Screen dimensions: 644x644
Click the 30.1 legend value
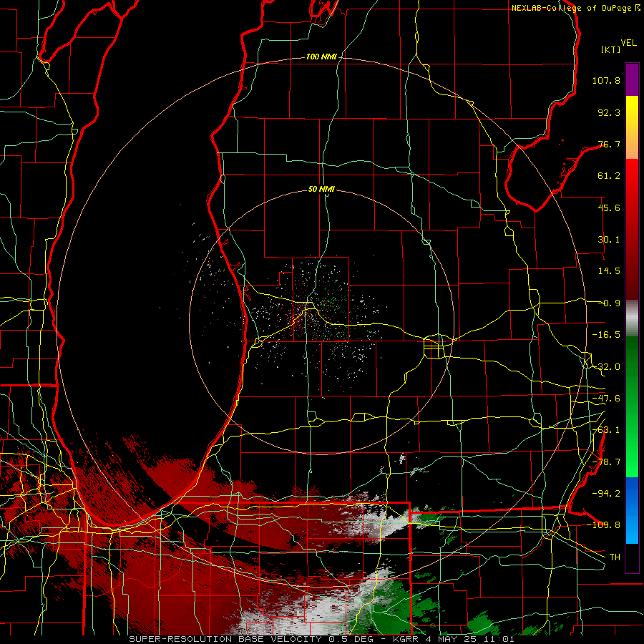point(609,240)
